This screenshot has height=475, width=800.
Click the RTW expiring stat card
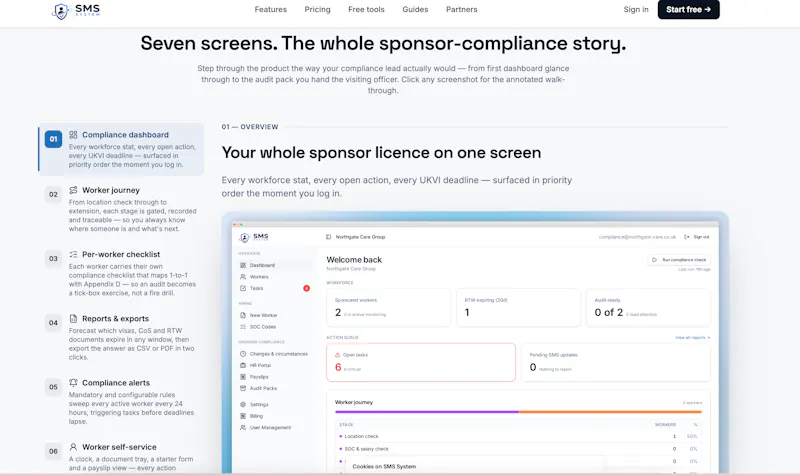click(x=518, y=307)
